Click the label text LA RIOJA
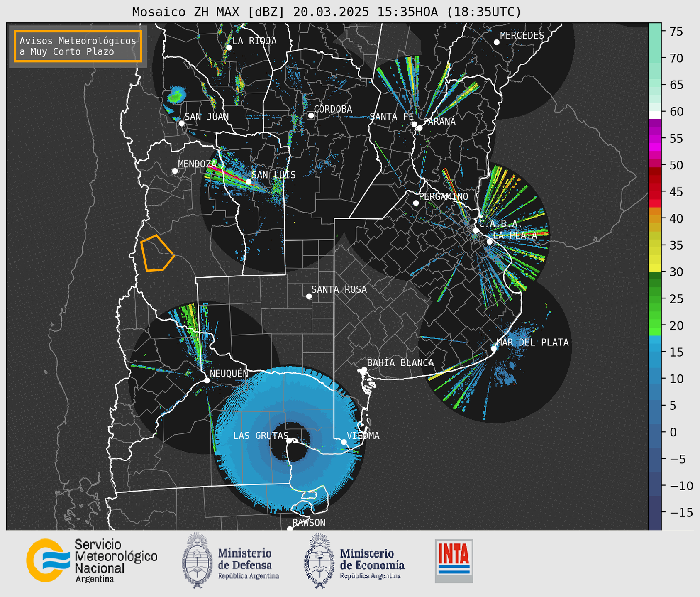The width and height of the screenshot is (700, 597). coord(254,41)
